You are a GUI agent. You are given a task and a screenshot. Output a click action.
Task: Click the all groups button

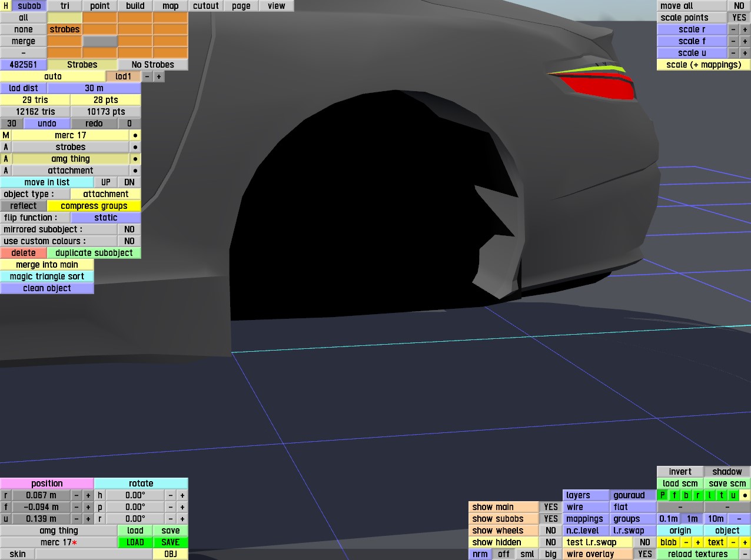[x=24, y=18]
